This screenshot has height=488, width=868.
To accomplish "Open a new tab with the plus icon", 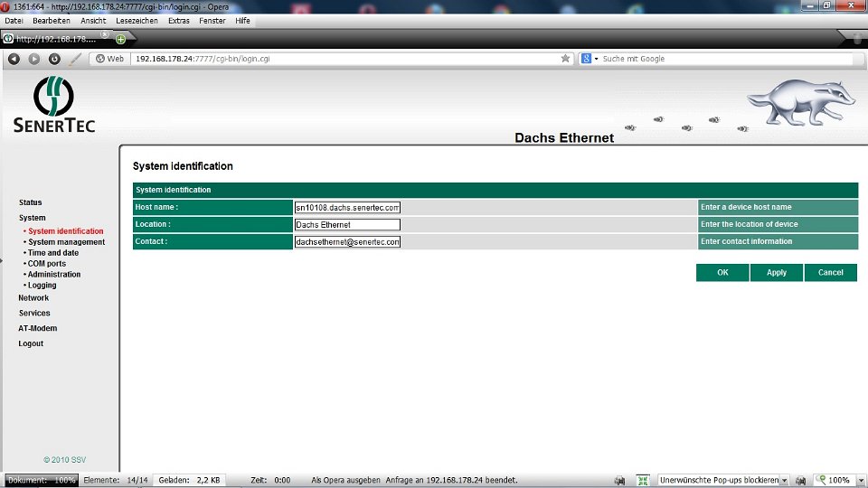I will pos(120,39).
